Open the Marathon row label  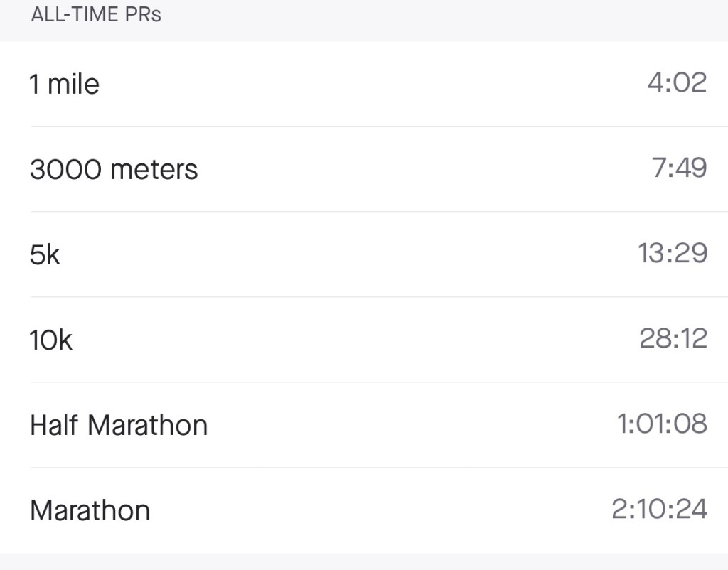click(x=90, y=510)
